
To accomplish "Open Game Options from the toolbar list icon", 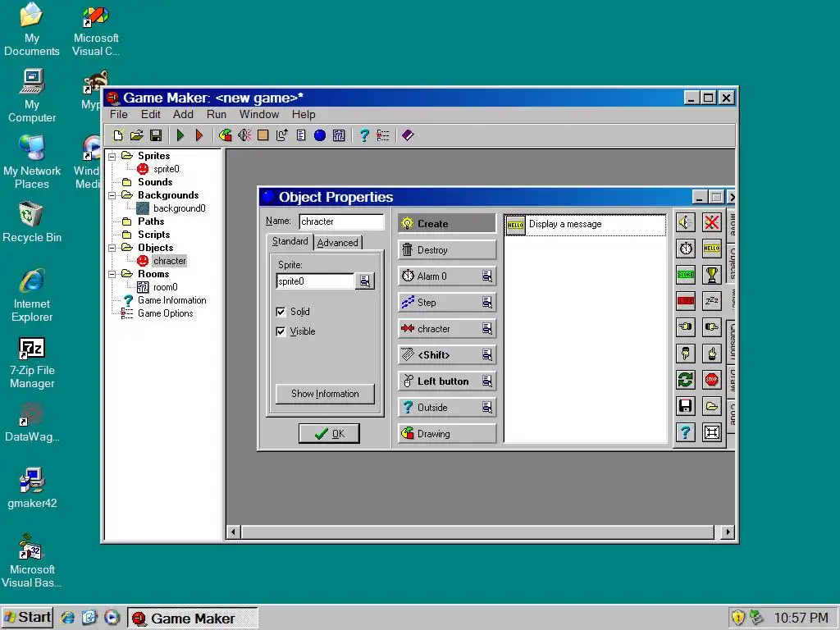I will 383,135.
